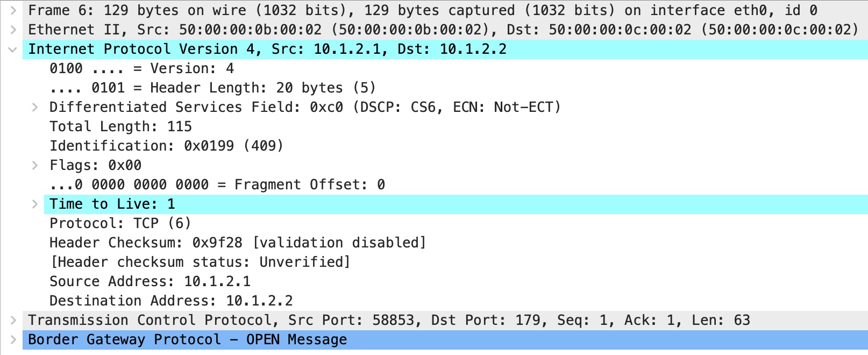Expand the Differentiated Services Field entry
Image resolution: width=868 pixels, height=355 pixels.
point(35,107)
